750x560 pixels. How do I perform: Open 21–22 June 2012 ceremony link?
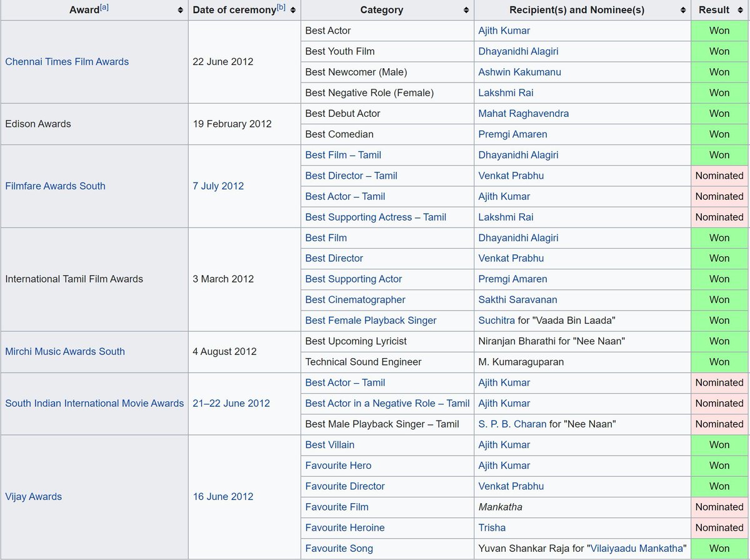coord(231,403)
